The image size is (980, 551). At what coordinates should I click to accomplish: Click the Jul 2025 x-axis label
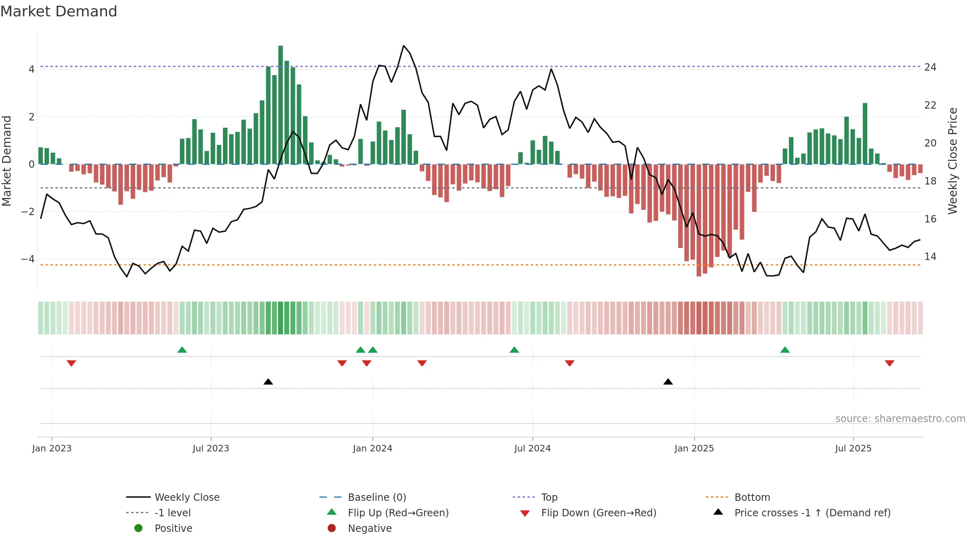point(853,449)
